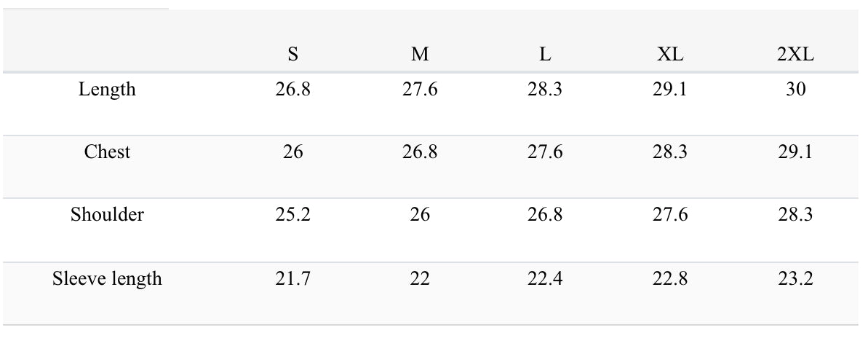Screen dimensions: 868x338
Task: Click the S size column header
Action: click(293, 55)
